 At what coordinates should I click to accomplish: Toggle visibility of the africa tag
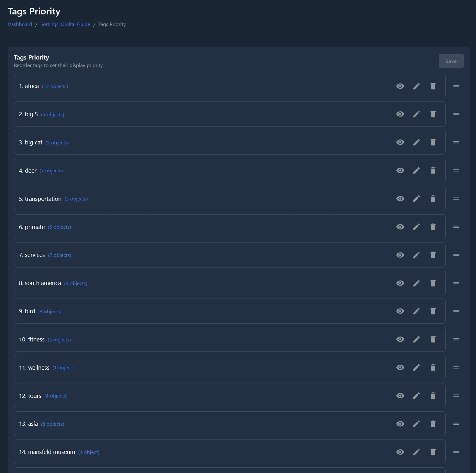point(400,86)
